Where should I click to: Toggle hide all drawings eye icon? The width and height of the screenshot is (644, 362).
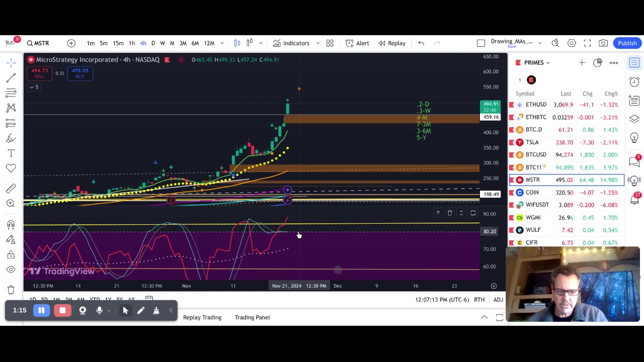pyautogui.click(x=11, y=270)
